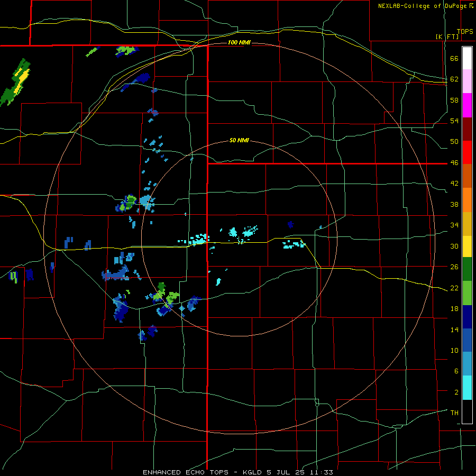Select the dark red legend swatch
This screenshot has width=476, height=476.
[467, 129]
